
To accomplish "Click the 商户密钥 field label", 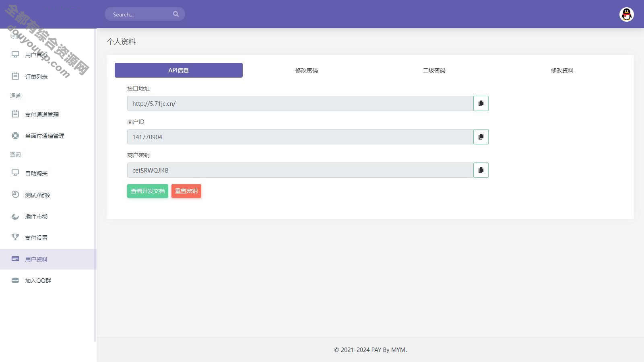I will [138, 155].
